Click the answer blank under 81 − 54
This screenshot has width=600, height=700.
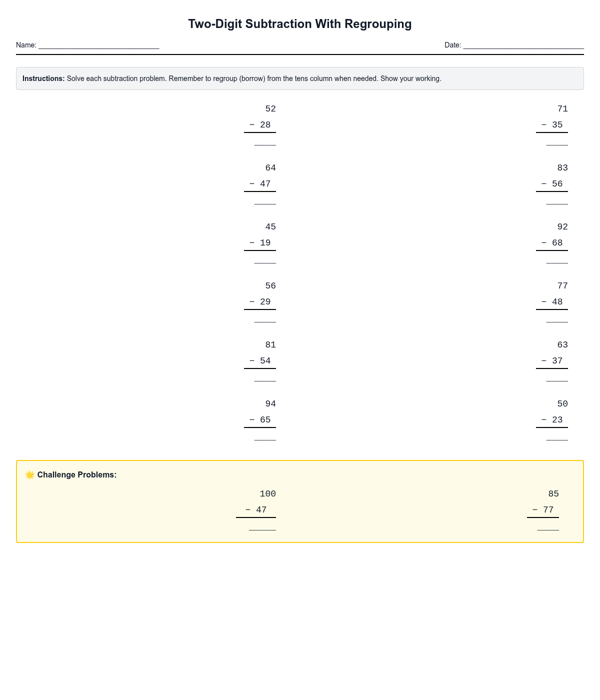coord(265,377)
